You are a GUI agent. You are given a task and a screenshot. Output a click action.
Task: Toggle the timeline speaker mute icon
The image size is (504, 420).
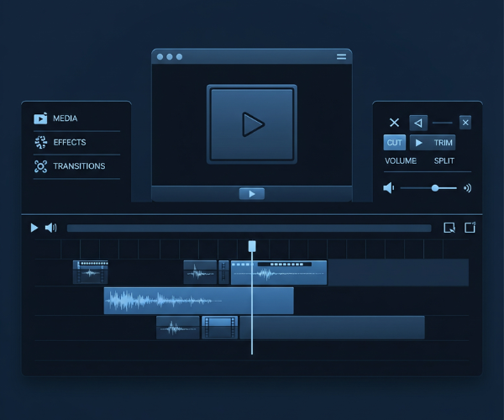click(50, 228)
